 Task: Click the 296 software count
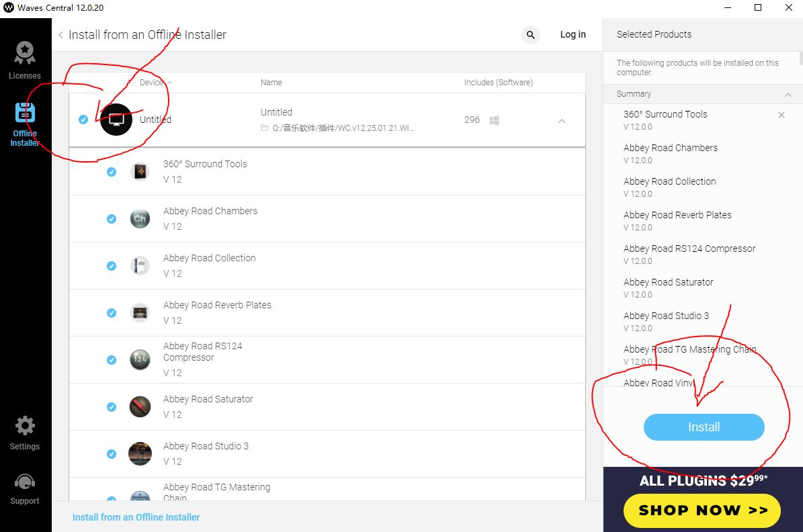(472, 120)
